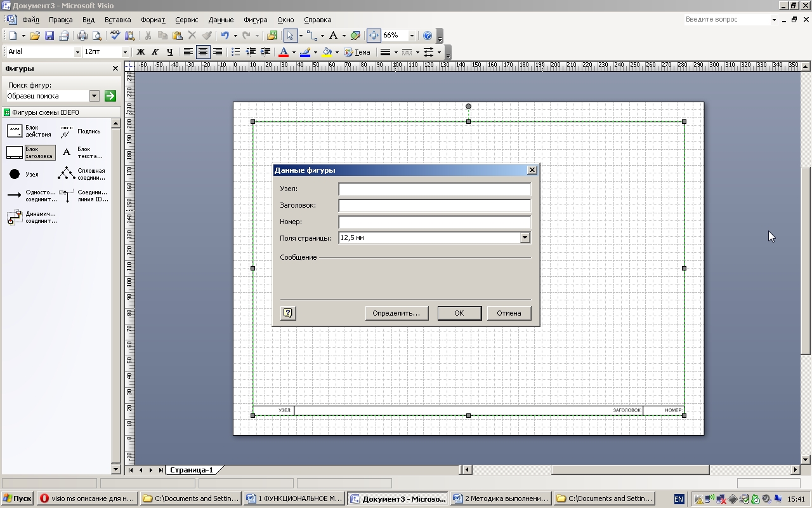Viewport: 812px width, 508px height.
Task: Click the Shapes window icon
Action: pyautogui.click(x=273, y=36)
